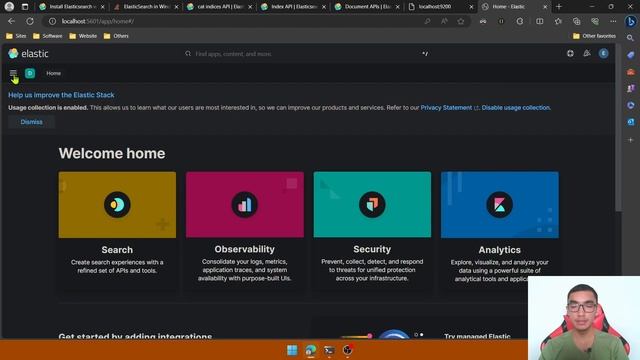The image size is (640, 360).
Task: Click the page vertical scrollbar
Action: click(618, 127)
